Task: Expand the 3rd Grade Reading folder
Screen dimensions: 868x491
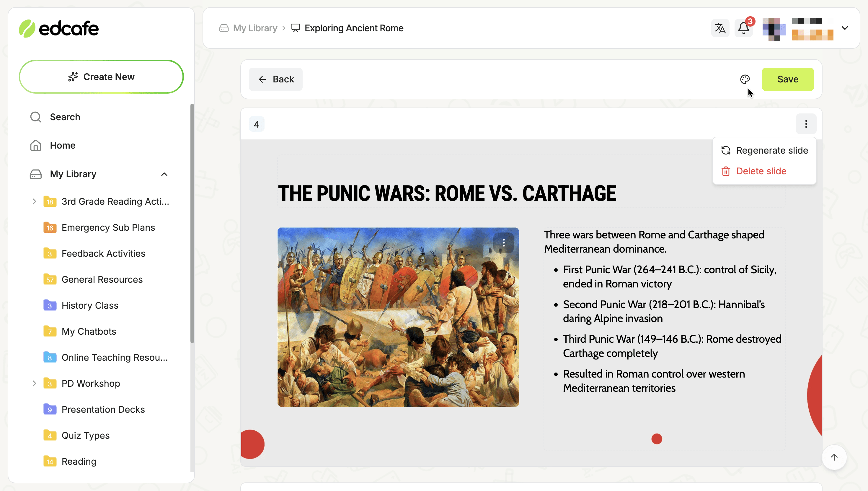Action: [x=34, y=201]
